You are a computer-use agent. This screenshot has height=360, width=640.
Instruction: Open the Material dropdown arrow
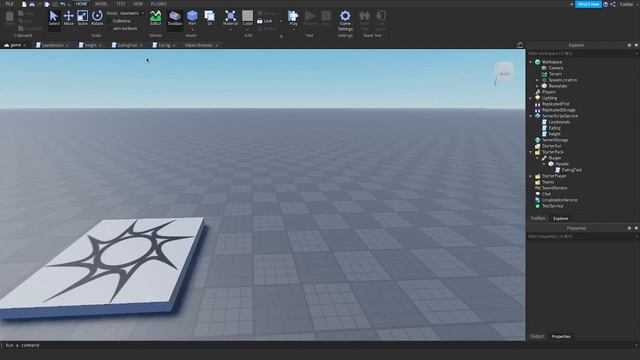pos(230,30)
